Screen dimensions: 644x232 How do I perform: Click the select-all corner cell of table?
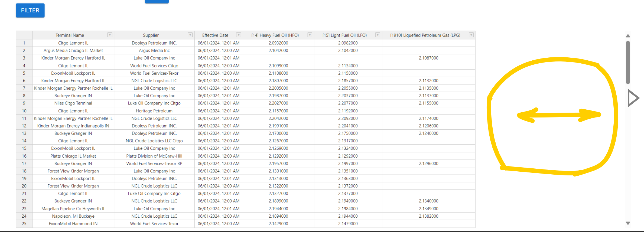[24, 35]
